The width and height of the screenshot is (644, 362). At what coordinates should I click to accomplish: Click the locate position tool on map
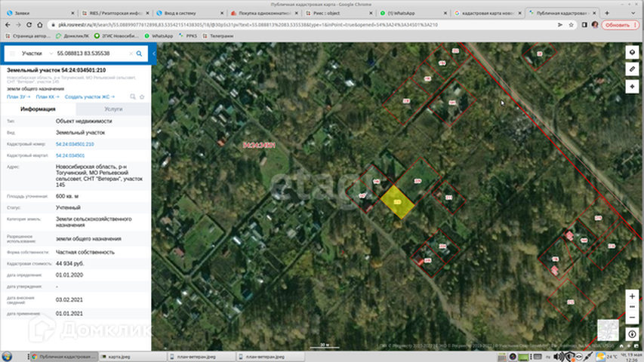pyautogui.click(x=632, y=87)
